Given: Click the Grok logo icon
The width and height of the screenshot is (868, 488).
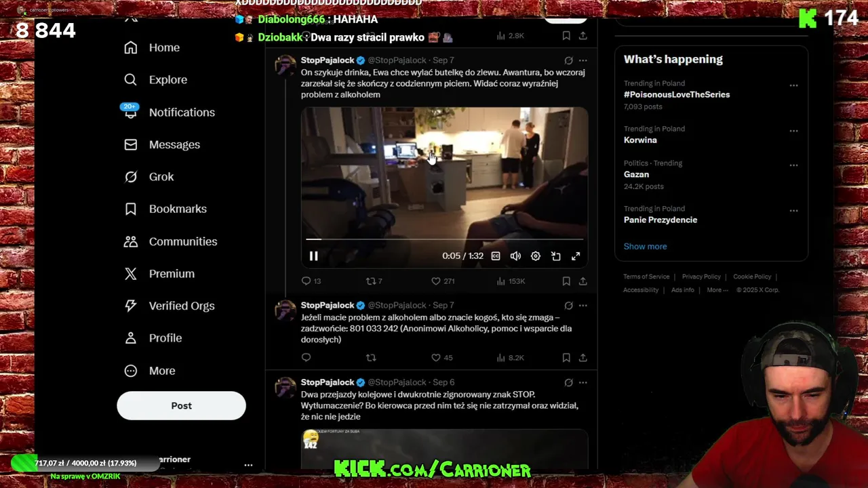Looking at the screenshot, I should 131,177.
